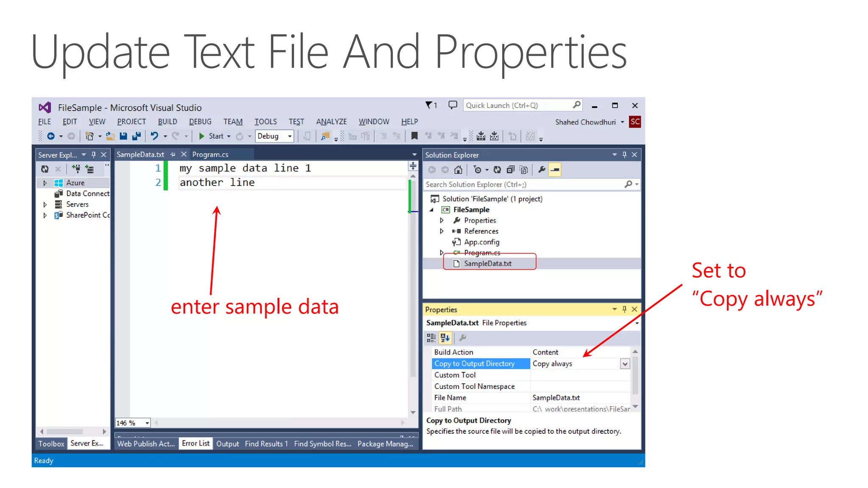The image size is (868, 488).
Task: Open the EDIT menu
Action: (x=70, y=122)
